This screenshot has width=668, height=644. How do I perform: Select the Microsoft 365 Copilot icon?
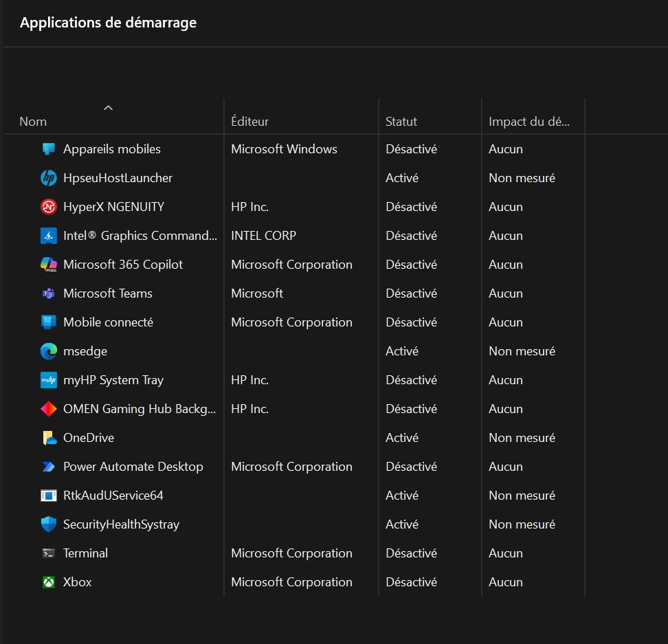coord(49,265)
